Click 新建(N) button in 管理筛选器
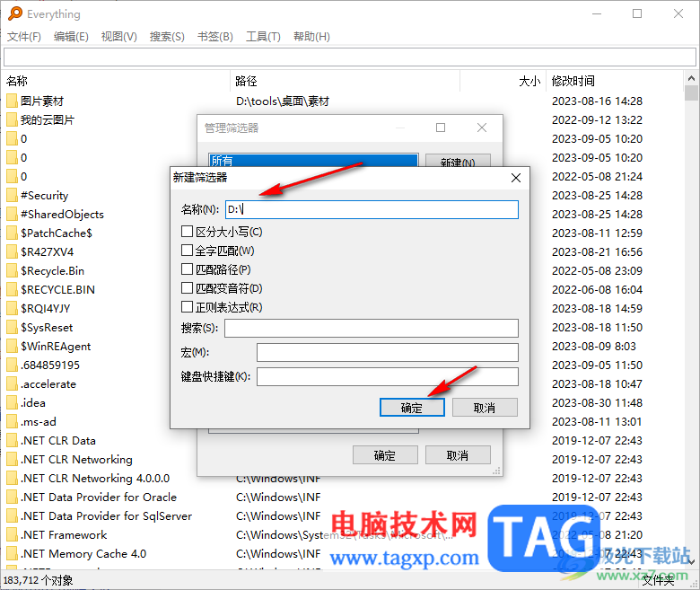Image resolution: width=700 pixels, height=590 pixels. 458,161
